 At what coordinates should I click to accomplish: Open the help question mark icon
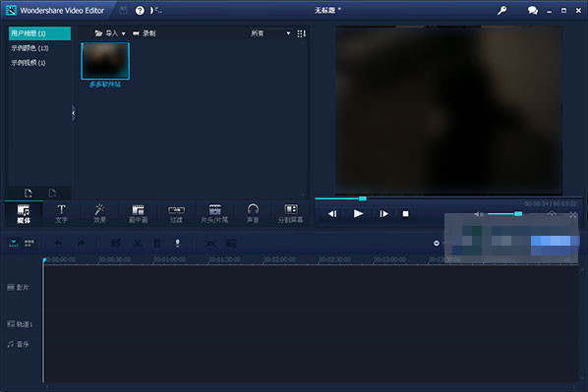click(140, 11)
